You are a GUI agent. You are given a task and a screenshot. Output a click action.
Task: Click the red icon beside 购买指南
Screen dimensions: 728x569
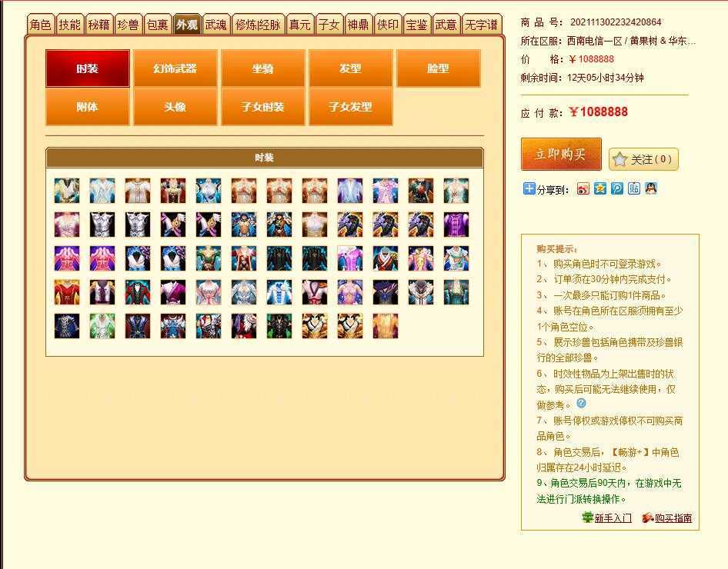(x=648, y=517)
